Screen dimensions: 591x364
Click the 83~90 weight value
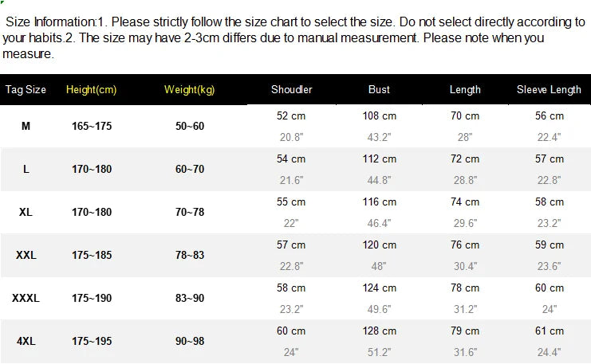tap(190, 299)
